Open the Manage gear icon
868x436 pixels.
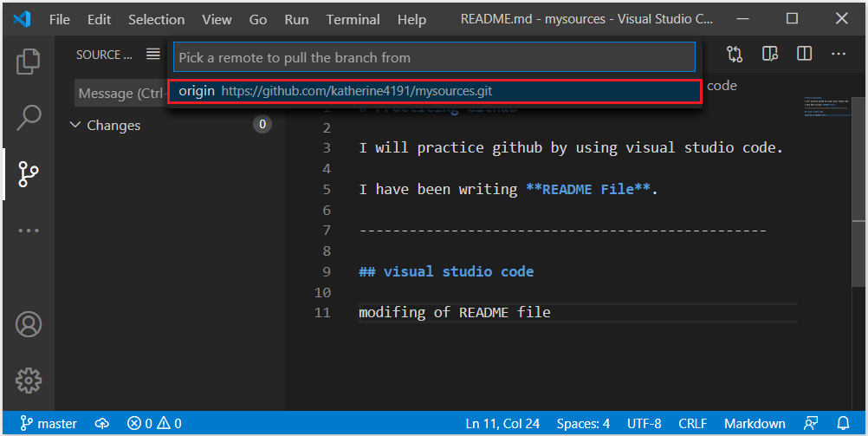tap(29, 381)
